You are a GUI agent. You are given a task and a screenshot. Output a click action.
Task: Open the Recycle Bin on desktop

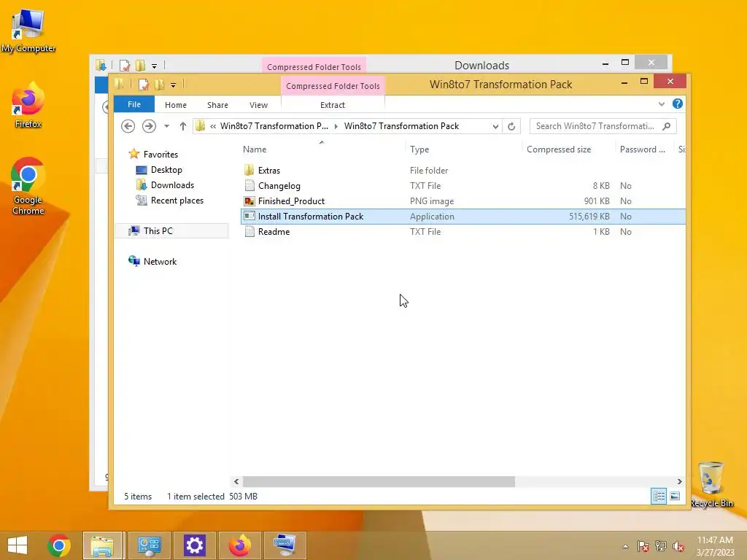pyautogui.click(x=711, y=484)
